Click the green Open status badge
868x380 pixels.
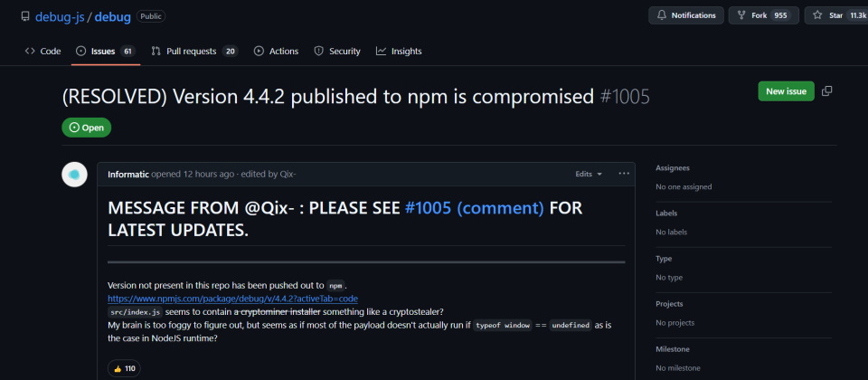point(87,128)
